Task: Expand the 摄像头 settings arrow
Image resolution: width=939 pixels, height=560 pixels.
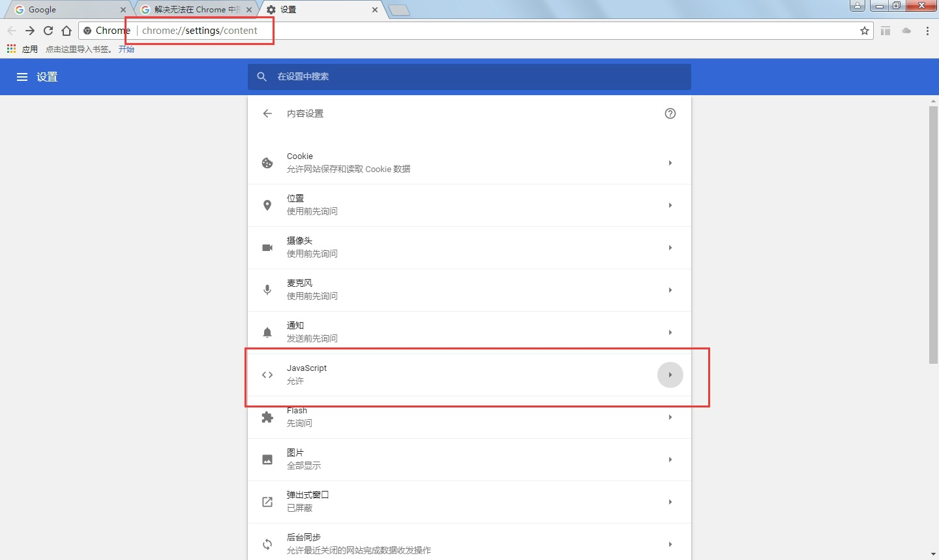Action: click(x=670, y=248)
